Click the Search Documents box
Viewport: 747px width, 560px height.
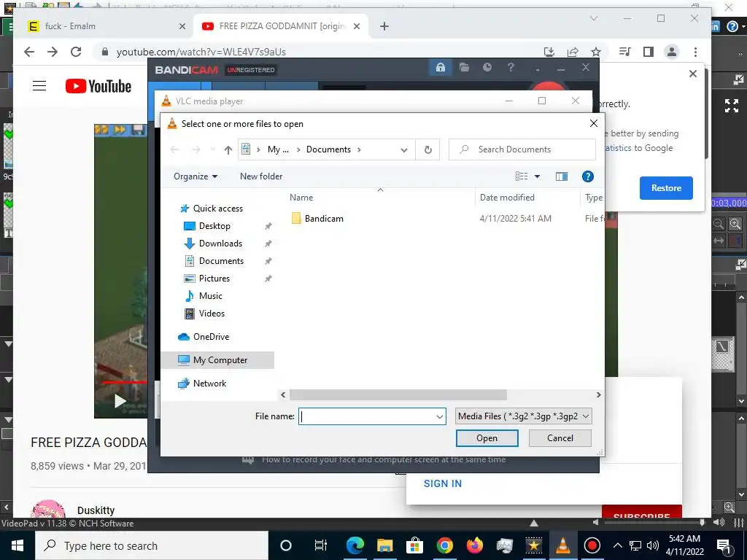coord(522,149)
